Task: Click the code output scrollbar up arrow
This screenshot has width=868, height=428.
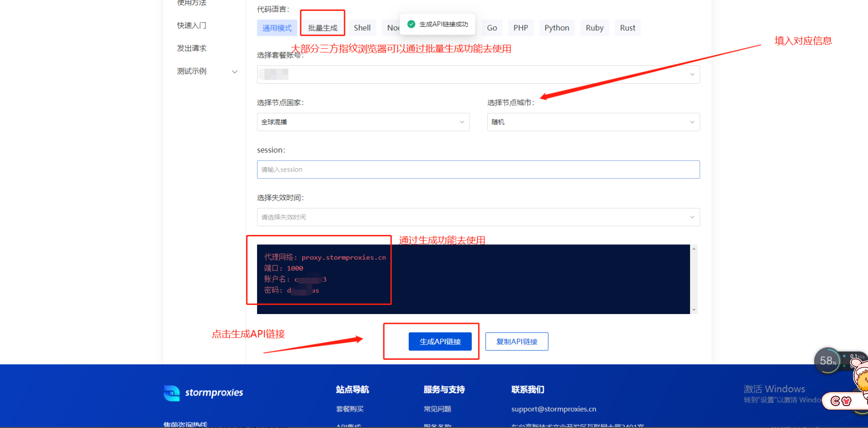Action: pos(694,248)
